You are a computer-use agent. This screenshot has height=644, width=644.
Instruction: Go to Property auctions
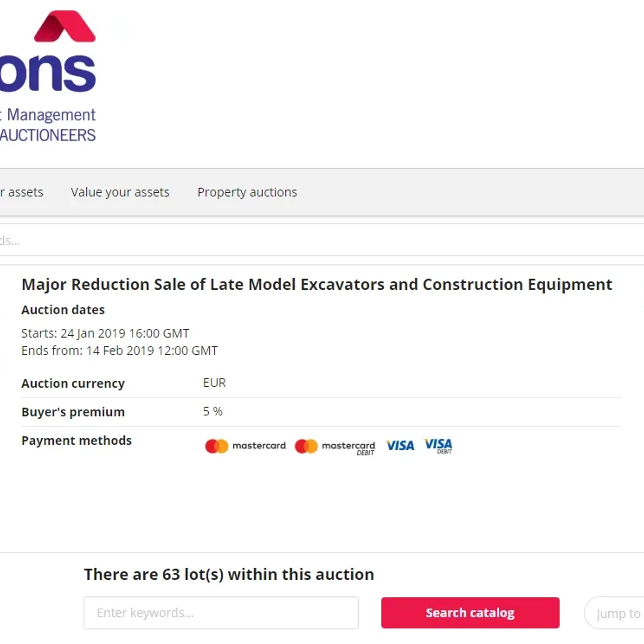pos(247,192)
